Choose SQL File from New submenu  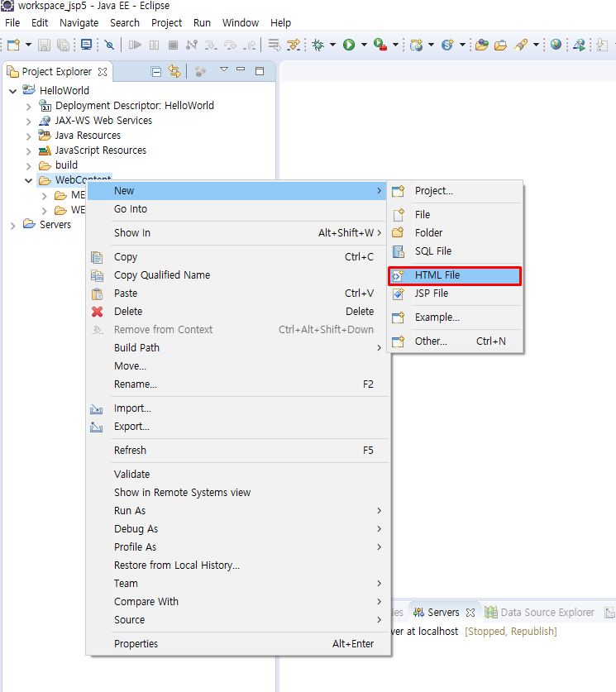(455, 251)
